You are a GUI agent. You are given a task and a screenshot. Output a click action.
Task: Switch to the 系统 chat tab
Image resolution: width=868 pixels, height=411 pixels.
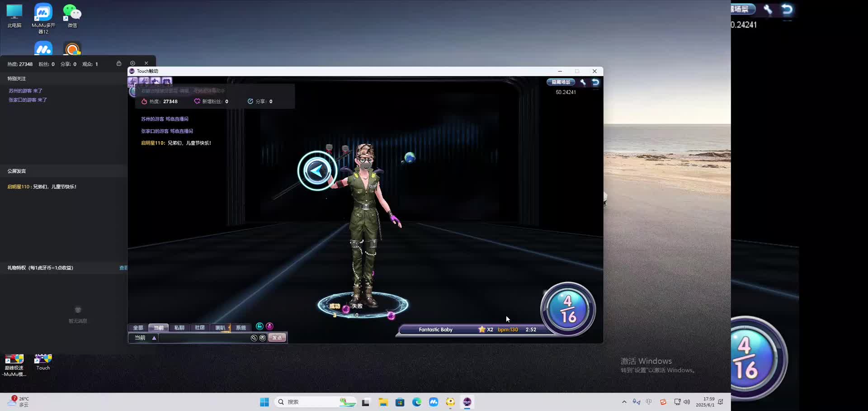241,328
